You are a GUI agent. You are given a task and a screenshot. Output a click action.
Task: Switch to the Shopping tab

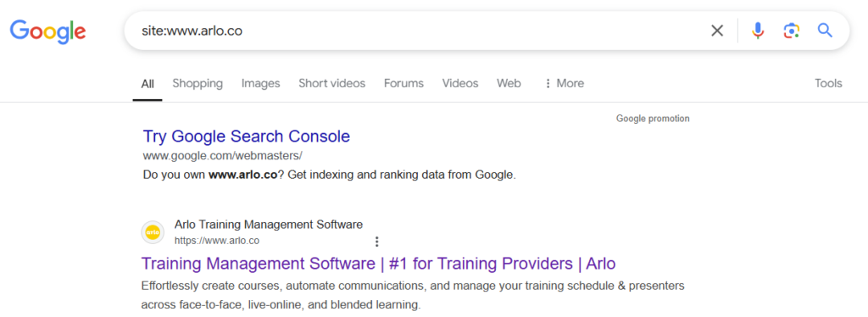pos(198,84)
